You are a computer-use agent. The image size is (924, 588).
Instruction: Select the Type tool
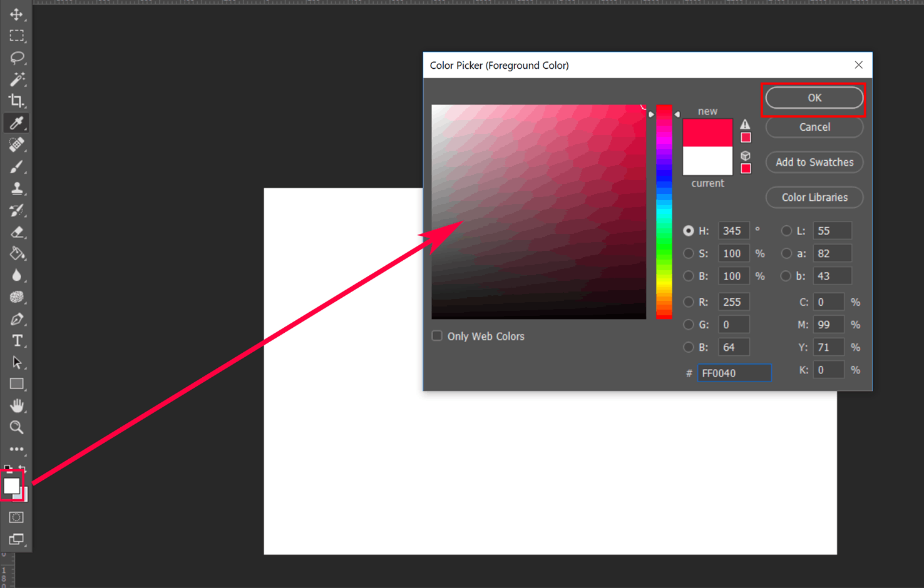coord(16,341)
